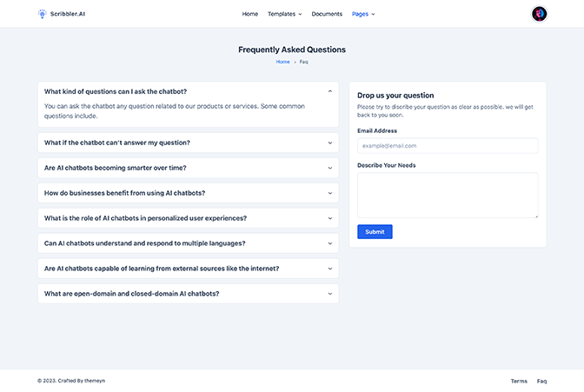The image size is (584, 392).
Task: Follow the Home breadcrumb link
Action: 282,62
